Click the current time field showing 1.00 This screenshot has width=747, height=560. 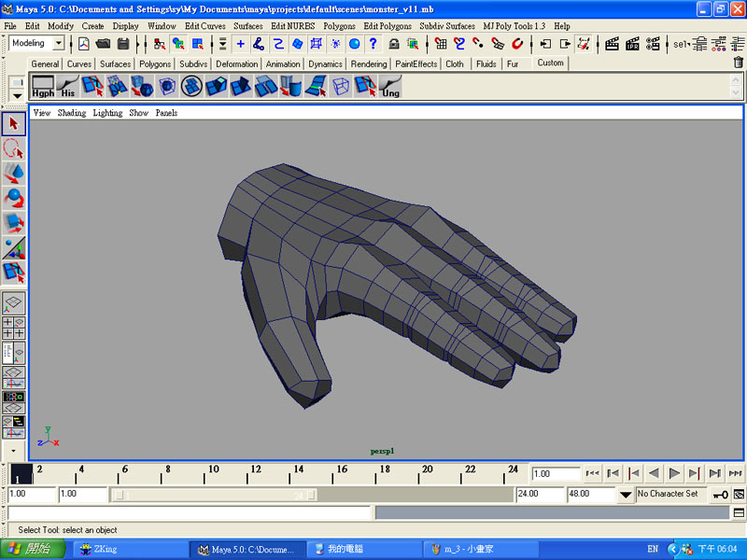pos(556,474)
